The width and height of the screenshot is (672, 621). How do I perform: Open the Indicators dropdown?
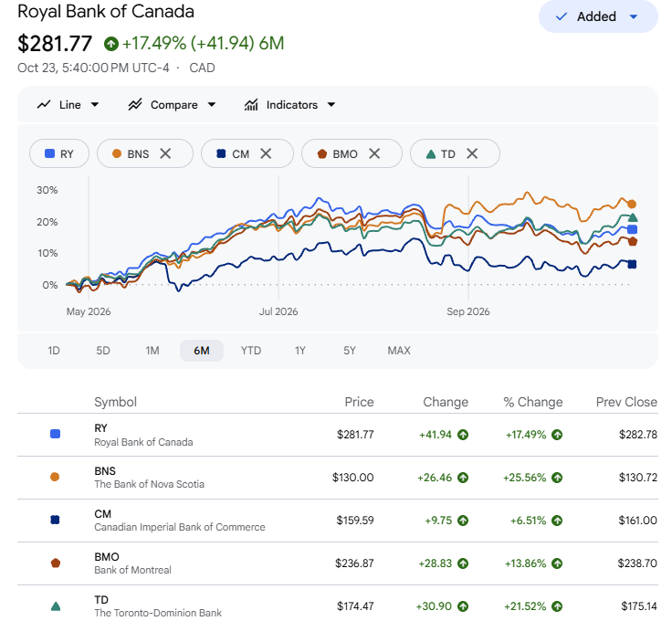(x=289, y=105)
